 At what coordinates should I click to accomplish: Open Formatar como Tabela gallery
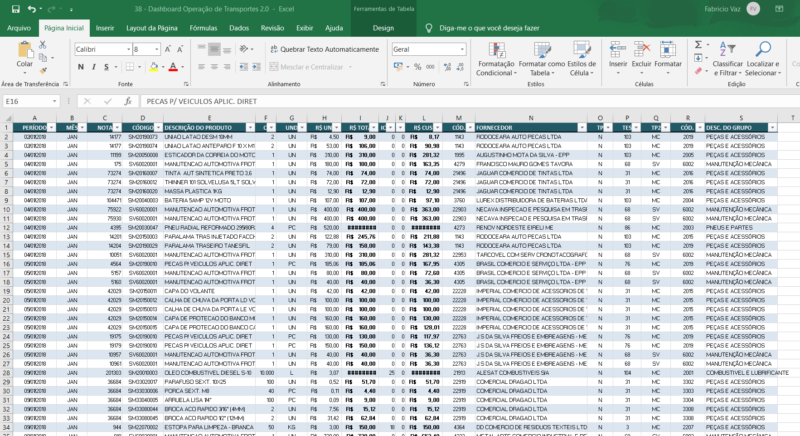coord(542,59)
